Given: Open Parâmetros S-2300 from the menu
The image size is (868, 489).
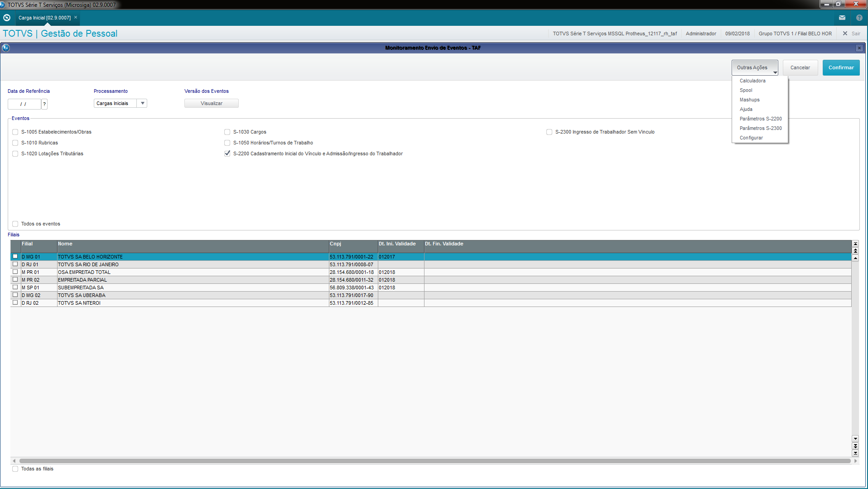Looking at the screenshot, I should click(761, 128).
